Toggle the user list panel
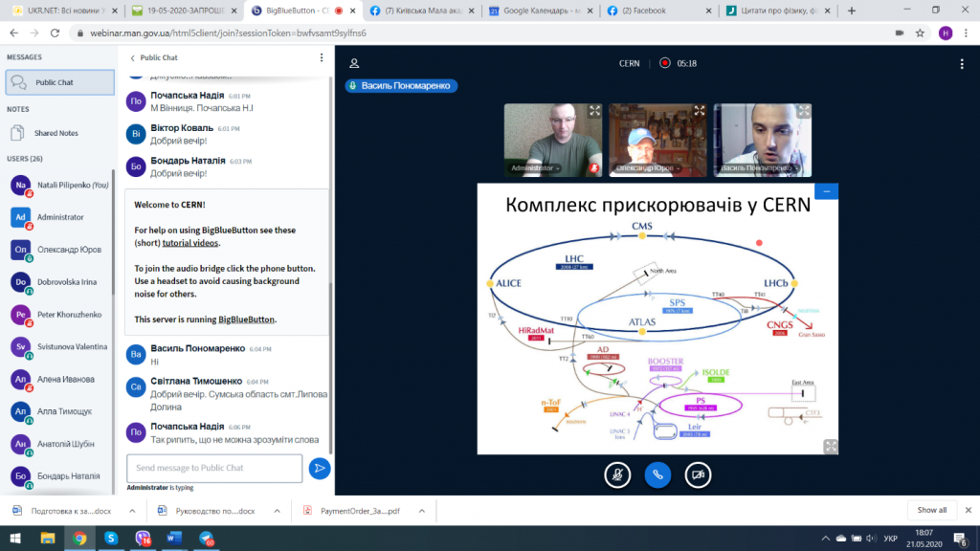Image resolution: width=980 pixels, height=551 pixels. (354, 64)
